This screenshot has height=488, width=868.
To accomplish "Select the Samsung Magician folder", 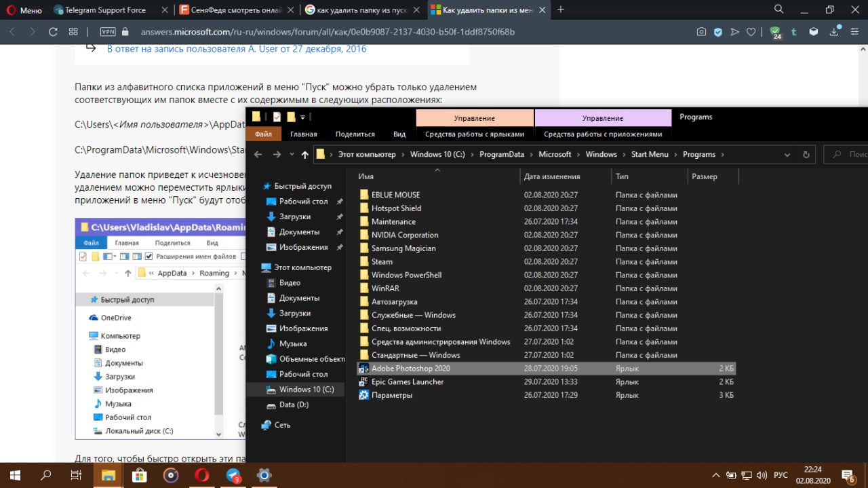I will 403,248.
